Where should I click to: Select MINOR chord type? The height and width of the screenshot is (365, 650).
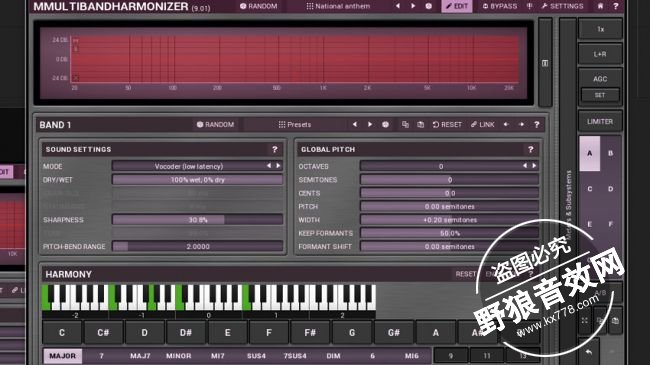click(x=179, y=356)
